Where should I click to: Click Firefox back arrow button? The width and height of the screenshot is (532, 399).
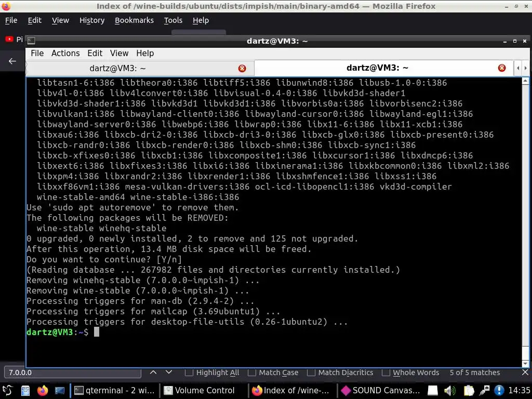(x=12, y=61)
